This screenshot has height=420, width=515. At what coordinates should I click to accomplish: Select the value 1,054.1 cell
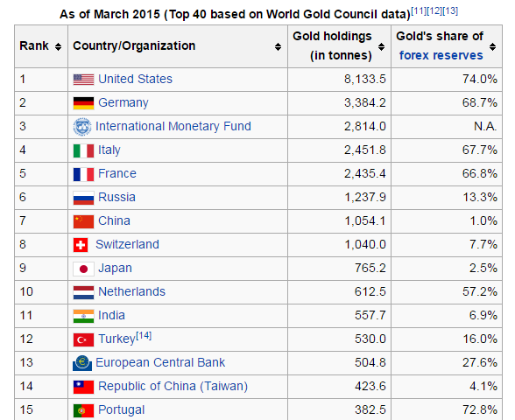(x=339, y=221)
